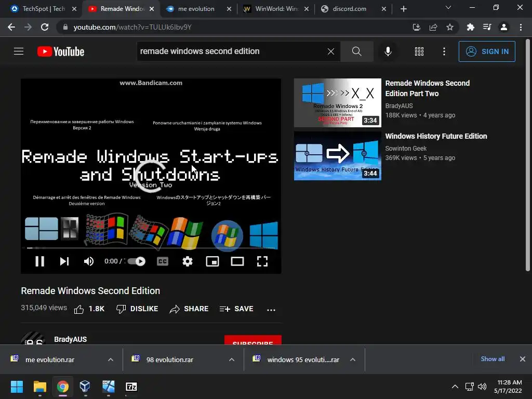Expand options for windows 95 evolution download
Screen dimensions: 532x399
tap(353, 360)
